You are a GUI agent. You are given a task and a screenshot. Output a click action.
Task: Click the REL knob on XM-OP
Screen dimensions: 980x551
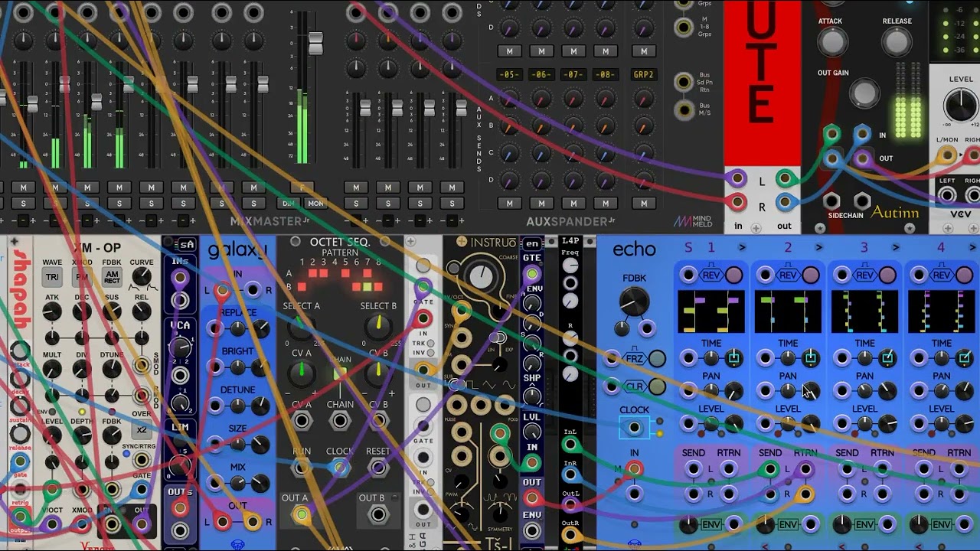[142, 311]
